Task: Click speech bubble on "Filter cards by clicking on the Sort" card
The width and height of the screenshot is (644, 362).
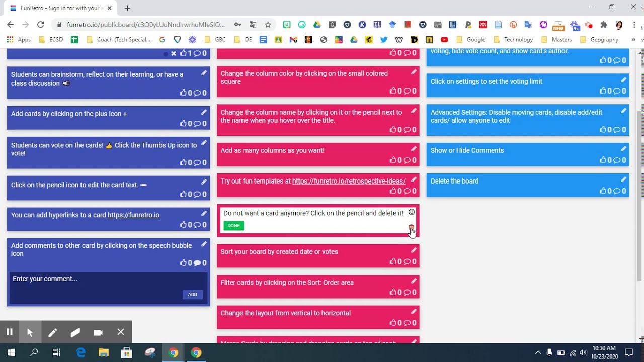Action: pos(407,292)
